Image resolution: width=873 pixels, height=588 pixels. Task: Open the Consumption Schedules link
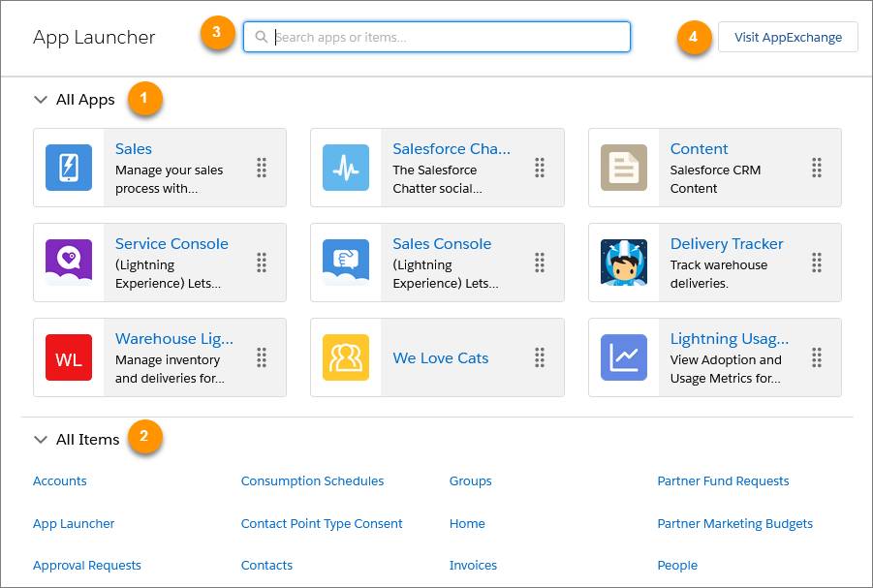(312, 481)
